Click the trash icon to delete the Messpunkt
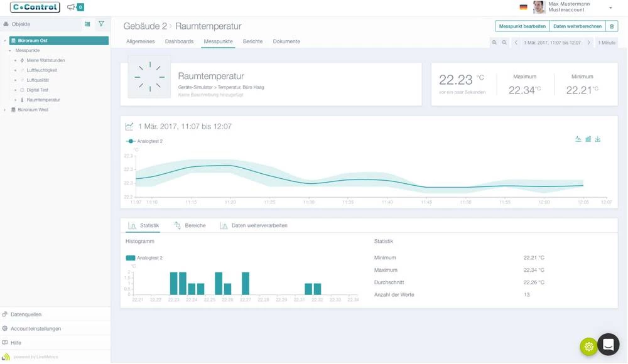The width and height of the screenshot is (628, 364). pos(612,26)
